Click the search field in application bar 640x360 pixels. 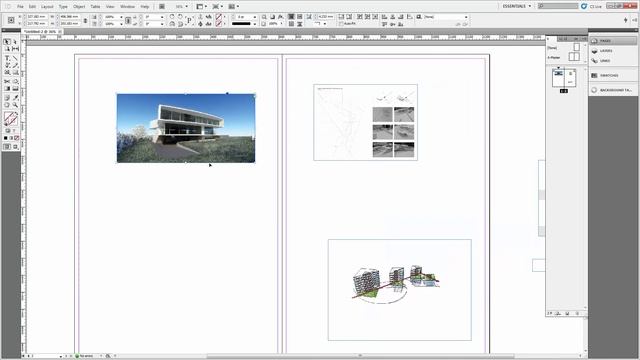click(x=558, y=6)
